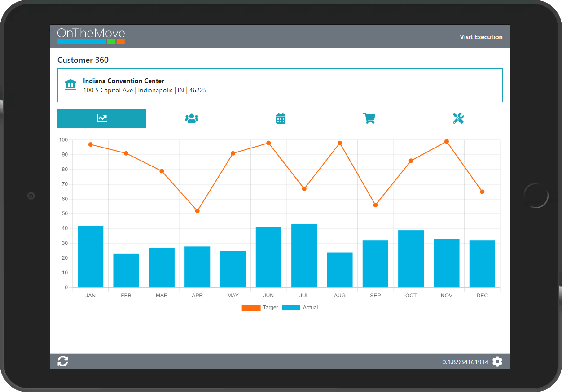Switch to the contacts people tab
The height and width of the screenshot is (392, 562).
(192, 119)
